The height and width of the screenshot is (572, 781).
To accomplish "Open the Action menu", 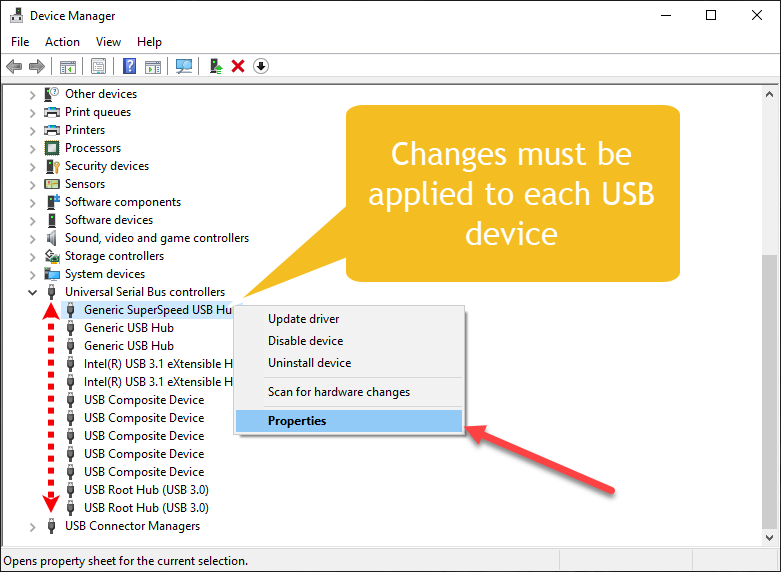I will point(62,42).
